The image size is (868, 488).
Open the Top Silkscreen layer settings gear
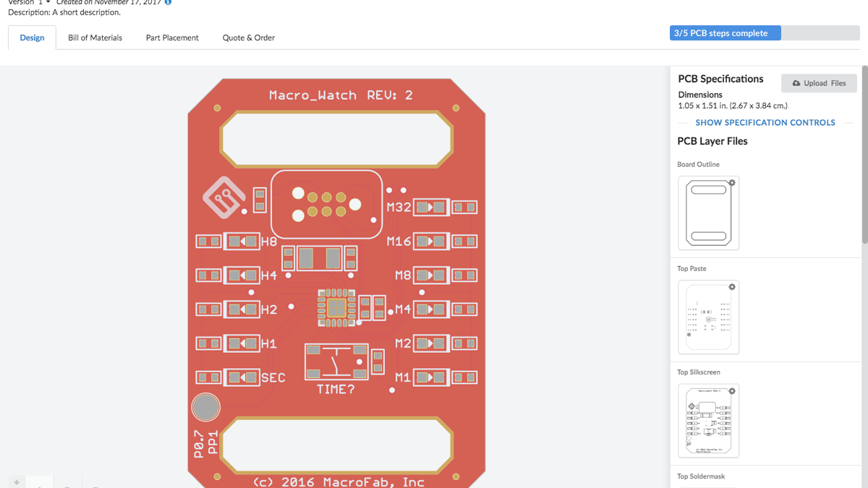pos(731,390)
